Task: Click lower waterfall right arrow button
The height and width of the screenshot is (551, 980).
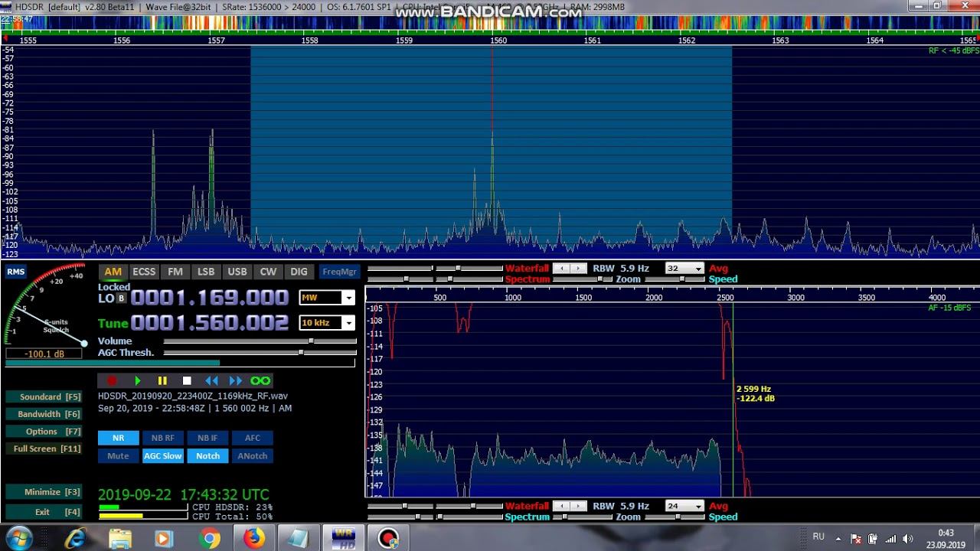Action: 578,506
